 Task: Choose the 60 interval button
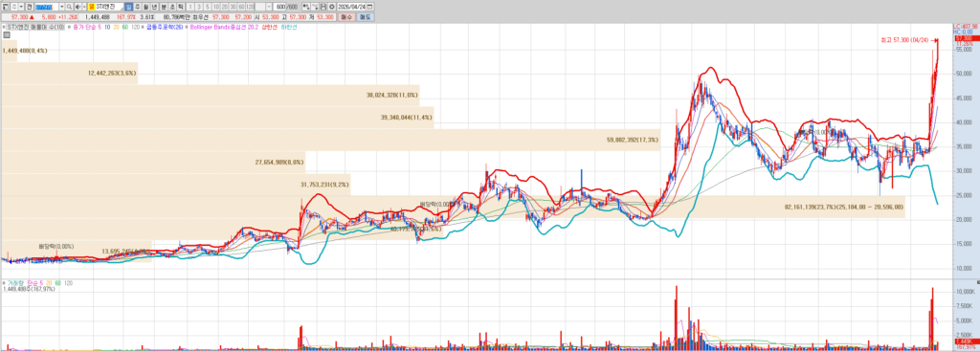tap(241, 7)
